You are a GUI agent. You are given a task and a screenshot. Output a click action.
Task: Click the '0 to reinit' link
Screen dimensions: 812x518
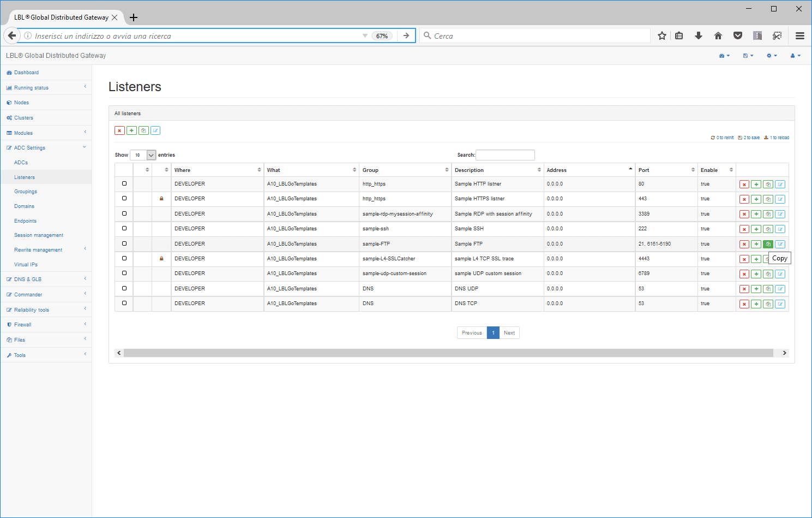[722, 138]
